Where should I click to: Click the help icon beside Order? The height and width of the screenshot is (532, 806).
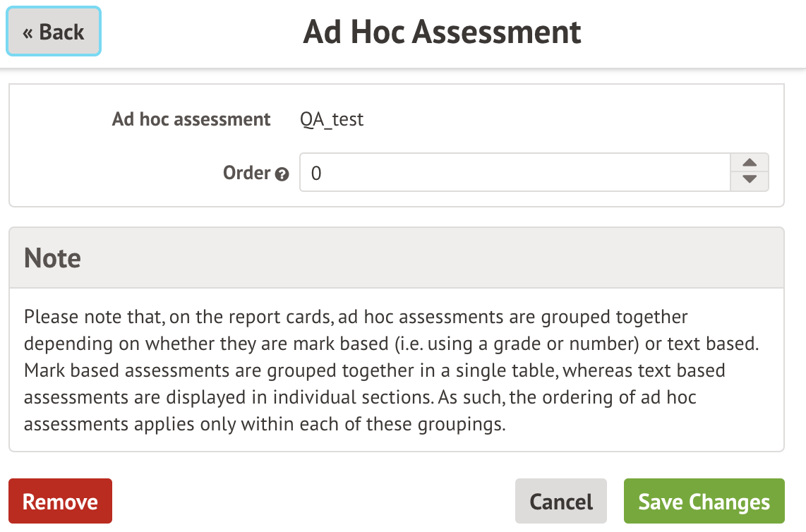point(282,174)
